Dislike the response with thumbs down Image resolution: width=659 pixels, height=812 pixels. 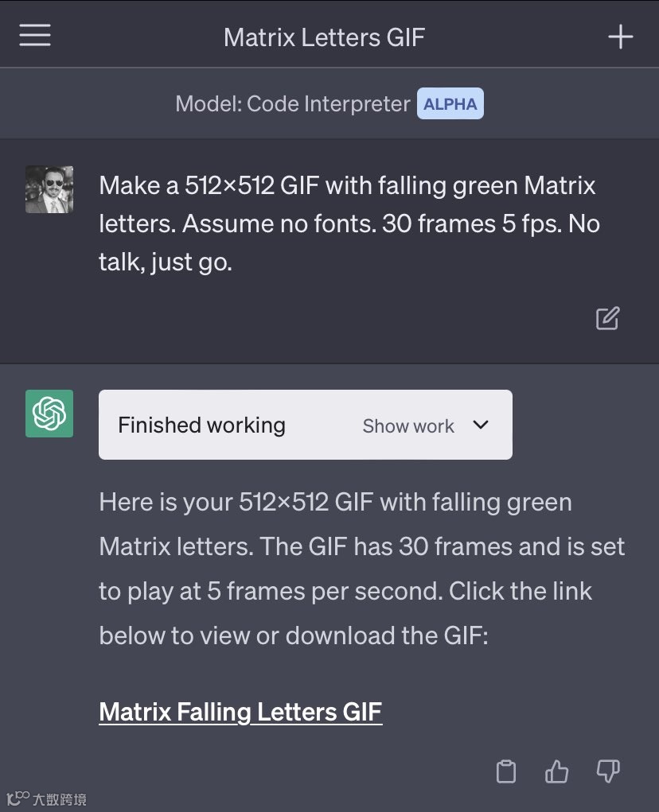click(x=607, y=771)
